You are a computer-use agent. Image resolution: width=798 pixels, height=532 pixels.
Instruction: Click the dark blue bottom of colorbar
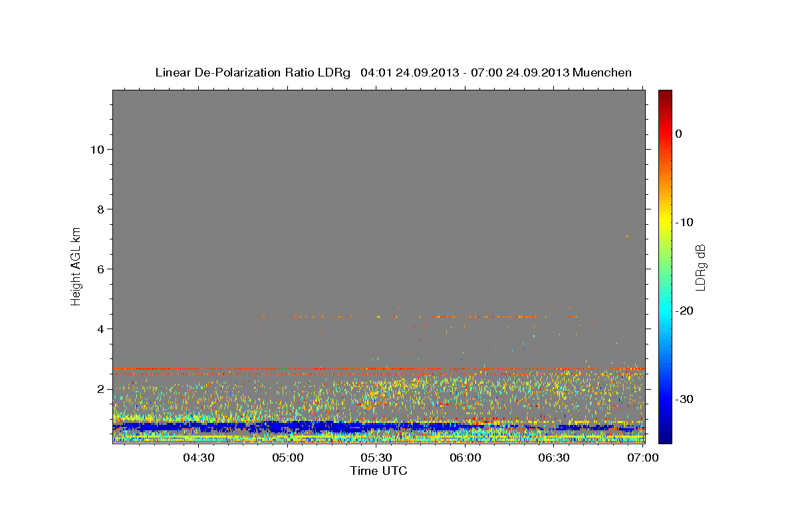click(665, 438)
